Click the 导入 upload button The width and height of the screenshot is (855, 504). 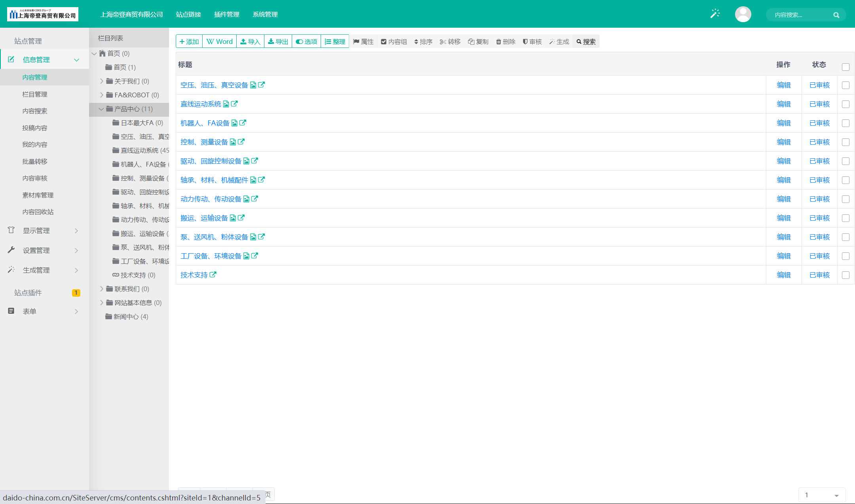[x=250, y=42]
